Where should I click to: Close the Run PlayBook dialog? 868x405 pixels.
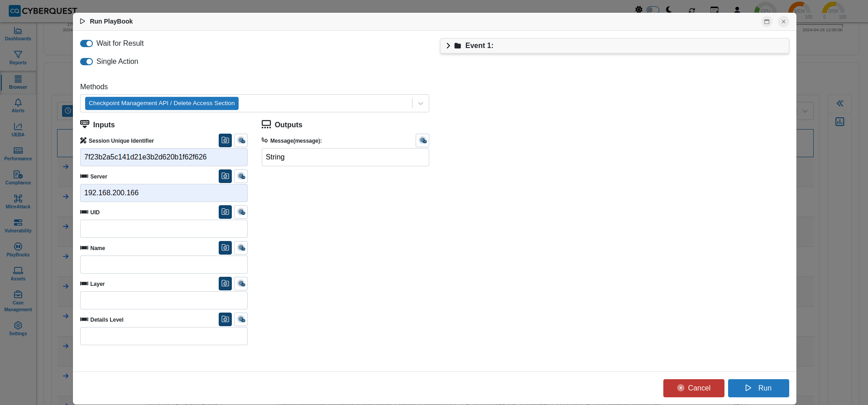click(x=783, y=22)
